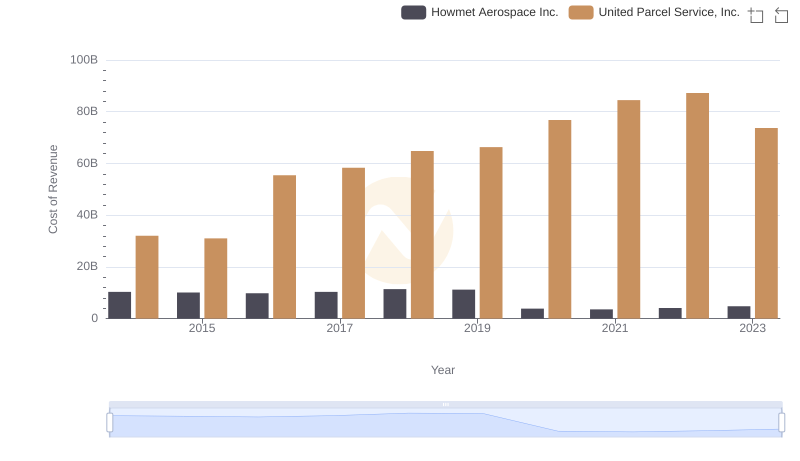Click the 20B y-axis label
This screenshot has width=800, height=461.
point(87,267)
